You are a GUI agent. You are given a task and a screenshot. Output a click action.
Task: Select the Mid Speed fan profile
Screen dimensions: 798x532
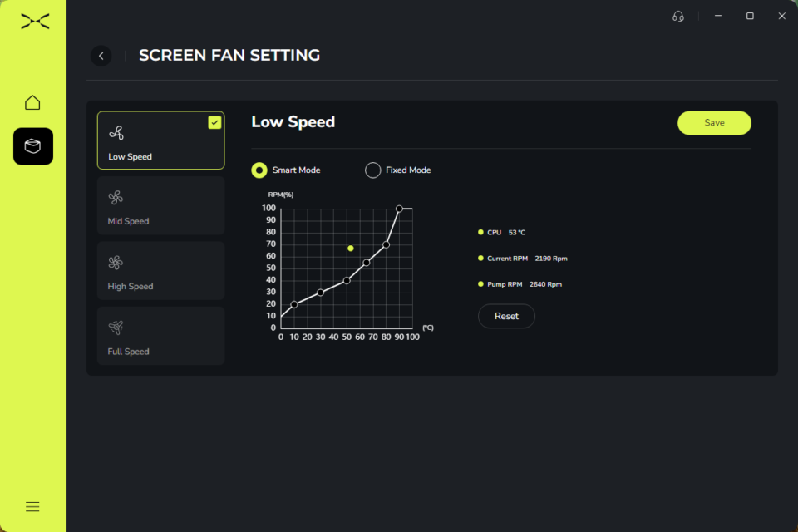click(x=160, y=205)
